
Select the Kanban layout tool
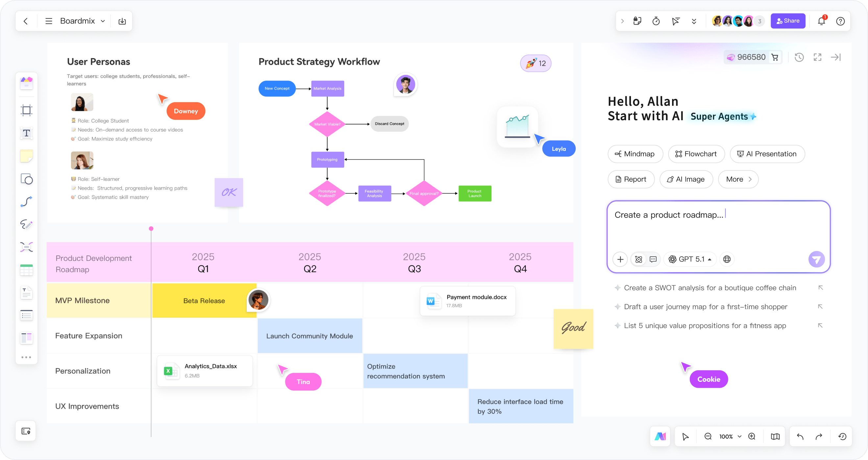click(26, 338)
